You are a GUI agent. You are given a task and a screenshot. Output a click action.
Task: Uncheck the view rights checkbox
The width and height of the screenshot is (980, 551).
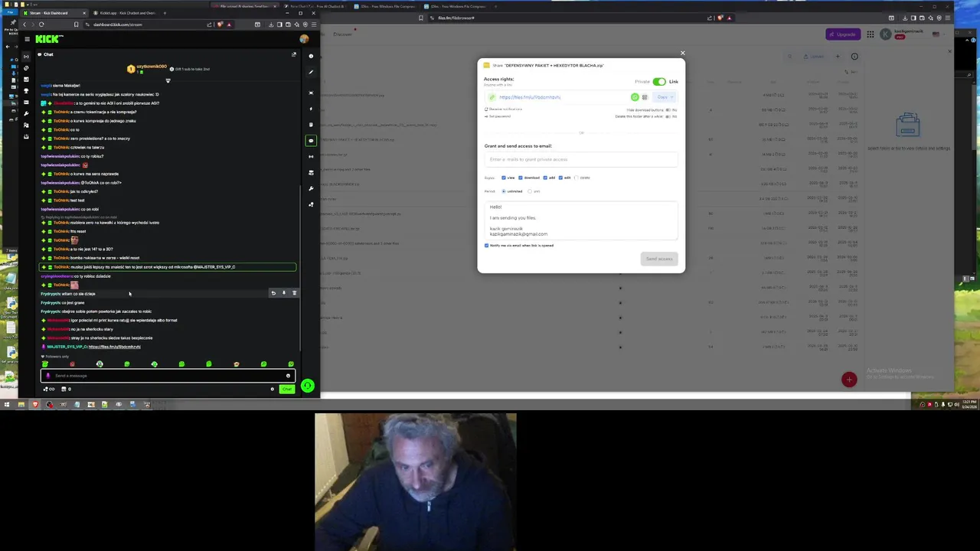coord(504,178)
